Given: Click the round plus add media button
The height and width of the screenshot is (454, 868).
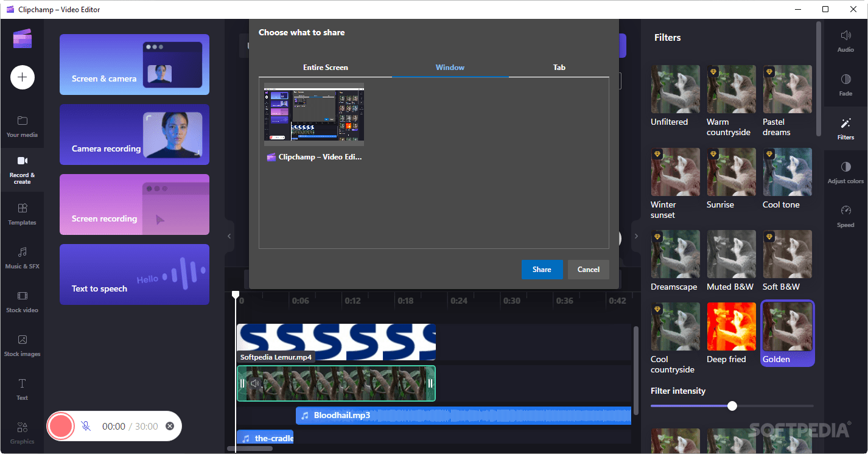Looking at the screenshot, I should [23, 77].
